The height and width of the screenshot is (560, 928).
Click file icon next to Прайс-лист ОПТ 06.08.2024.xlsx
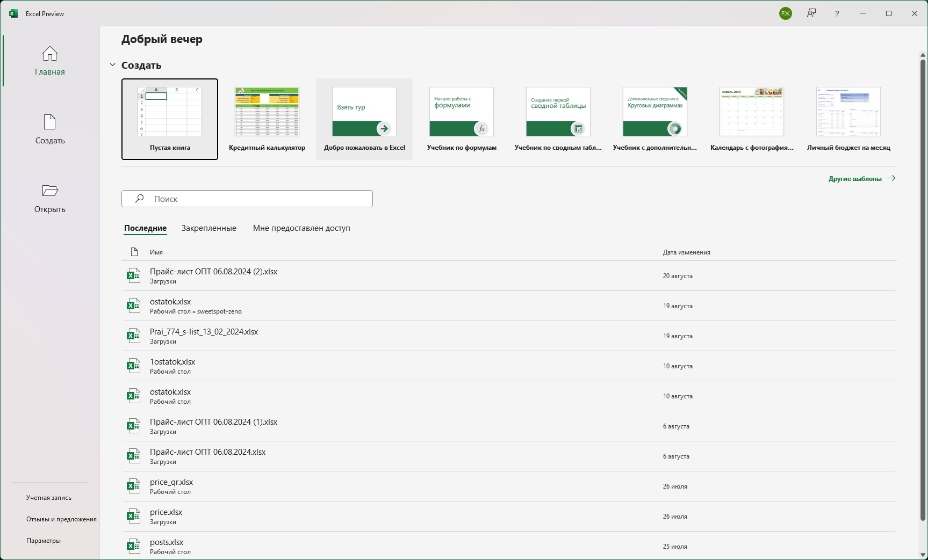(133, 456)
